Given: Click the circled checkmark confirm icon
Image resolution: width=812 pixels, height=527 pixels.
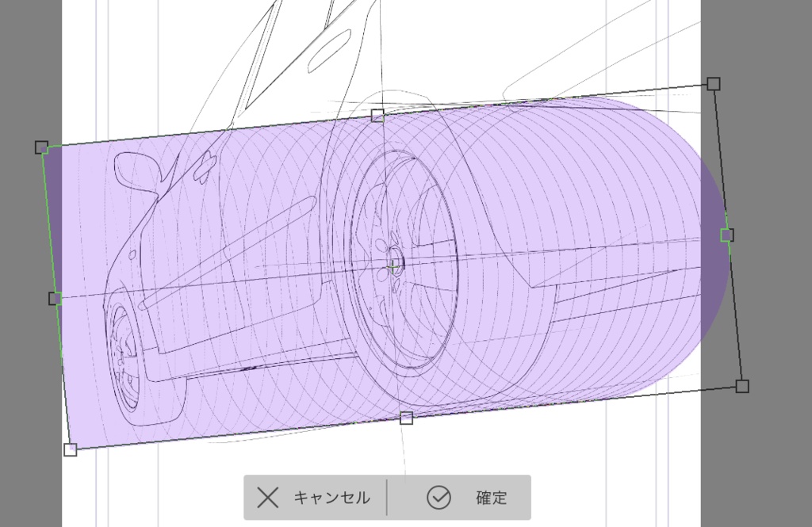Looking at the screenshot, I should pyautogui.click(x=439, y=495).
